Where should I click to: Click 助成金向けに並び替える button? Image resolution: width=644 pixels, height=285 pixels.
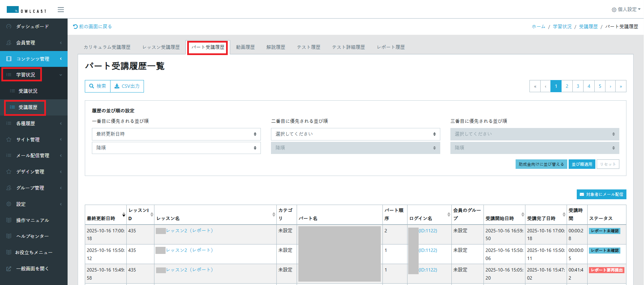pos(541,164)
